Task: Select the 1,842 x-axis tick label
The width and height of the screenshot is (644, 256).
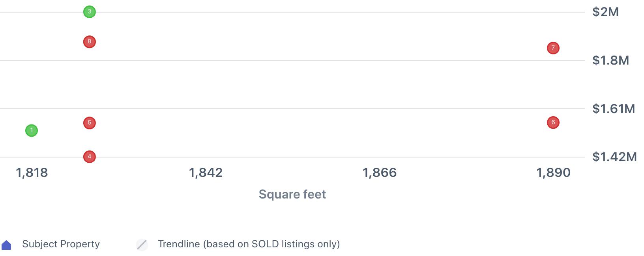Action: pos(206,173)
